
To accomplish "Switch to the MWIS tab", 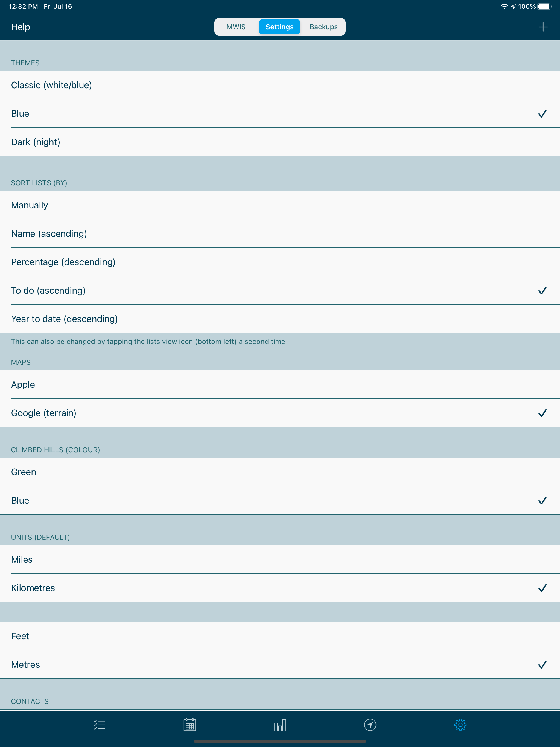I will click(236, 27).
